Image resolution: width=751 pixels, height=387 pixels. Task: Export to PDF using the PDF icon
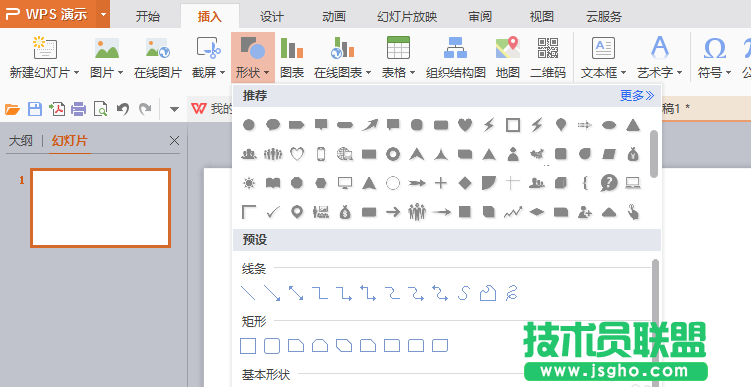57,109
